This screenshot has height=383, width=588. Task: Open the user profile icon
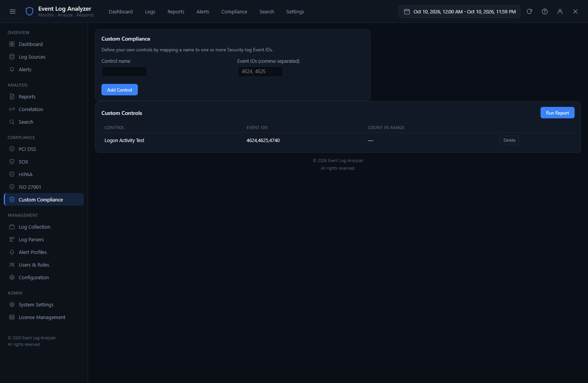pyautogui.click(x=560, y=11)
